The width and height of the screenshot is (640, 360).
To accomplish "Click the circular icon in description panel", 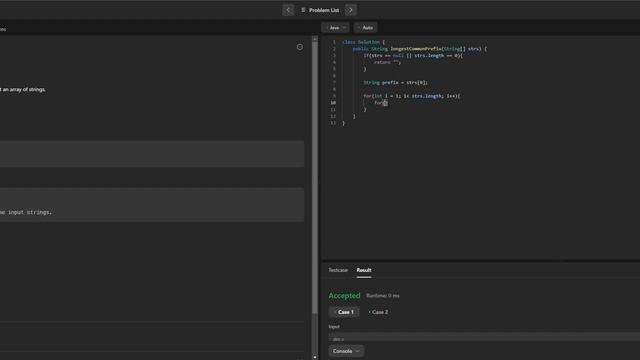I will 300,47.
